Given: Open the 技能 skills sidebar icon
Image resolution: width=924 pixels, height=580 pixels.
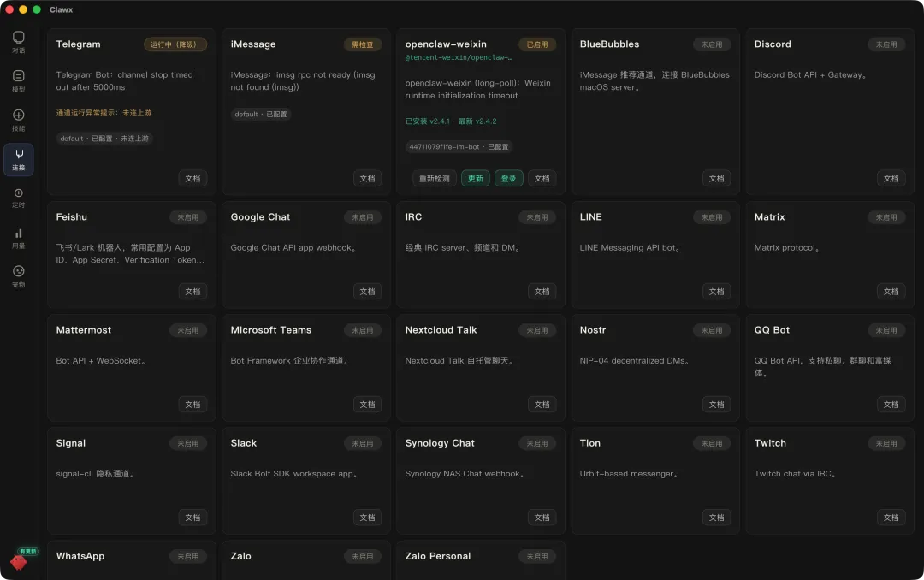Looking at the screenshot, I should 18,120.
